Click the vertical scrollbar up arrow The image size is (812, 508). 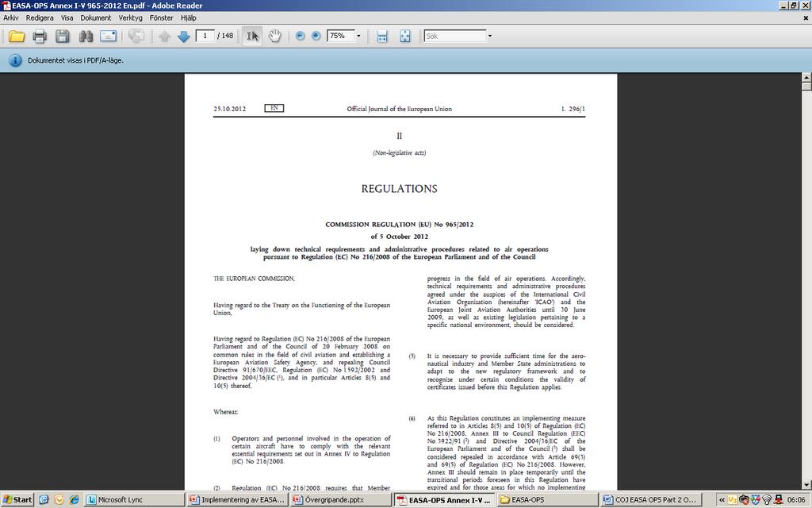[x=806, y=77]
